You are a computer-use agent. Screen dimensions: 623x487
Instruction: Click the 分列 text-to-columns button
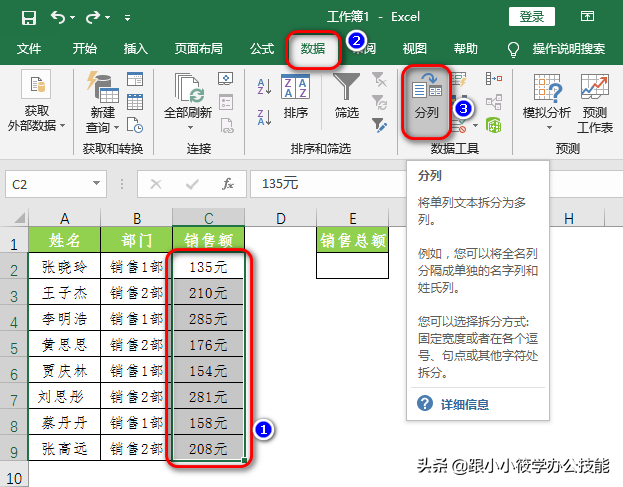tap(426, 102)
